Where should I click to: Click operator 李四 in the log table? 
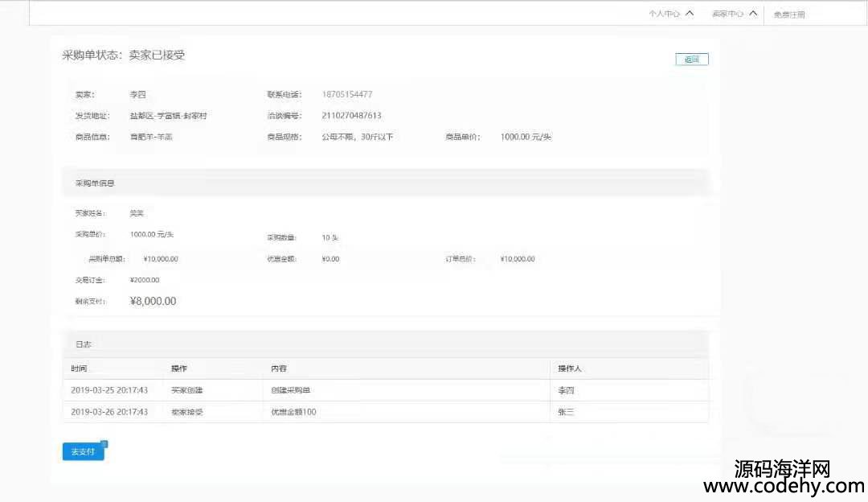(566, 390)
